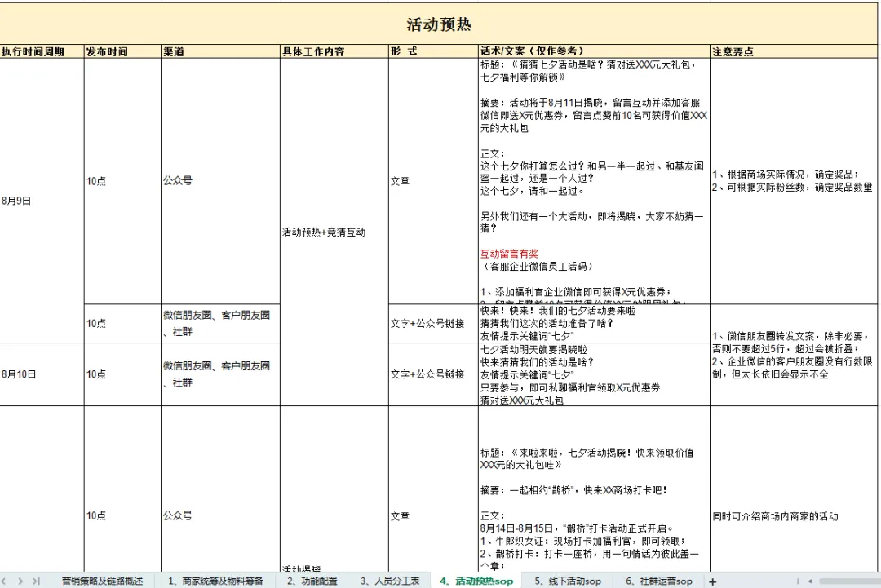Screen dimensions: 881x588
Task: Click the first 公众号 channel cell
Action: 180,180
